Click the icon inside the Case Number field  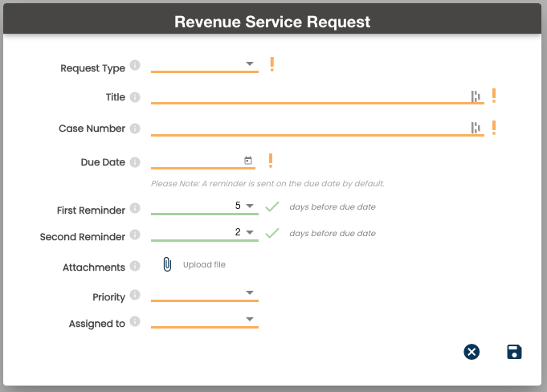tap(476, 128)
